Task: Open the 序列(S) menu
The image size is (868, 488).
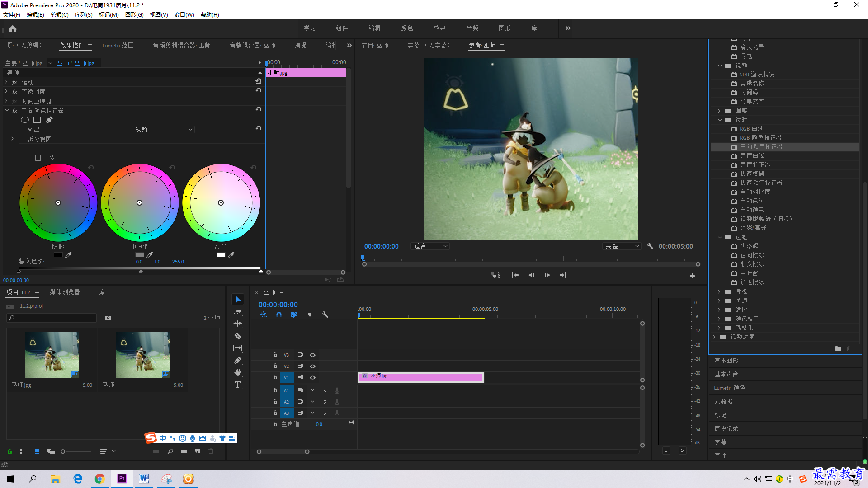Action: 84,15
